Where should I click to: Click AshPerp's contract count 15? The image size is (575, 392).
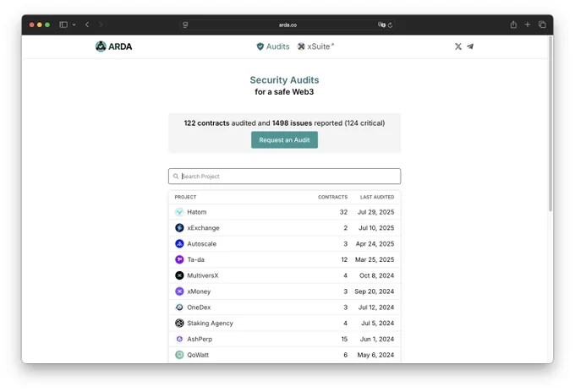(x=344, y=340)
